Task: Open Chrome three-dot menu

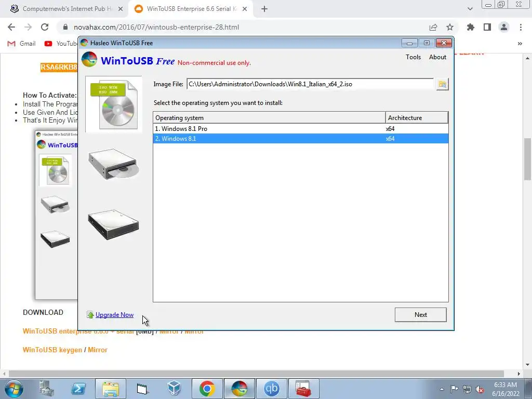Action: tap(521, 27)
